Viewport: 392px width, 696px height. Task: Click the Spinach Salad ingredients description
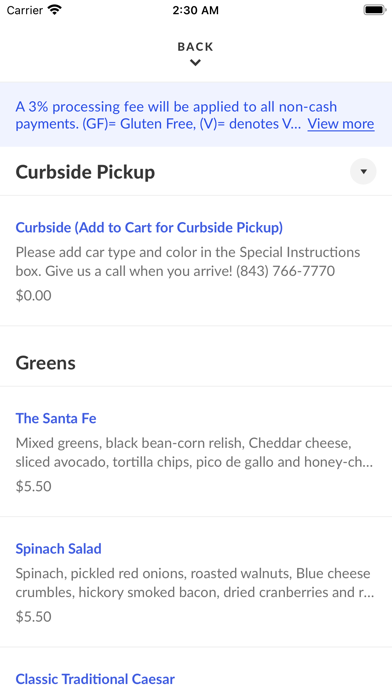tap(194, 583)
